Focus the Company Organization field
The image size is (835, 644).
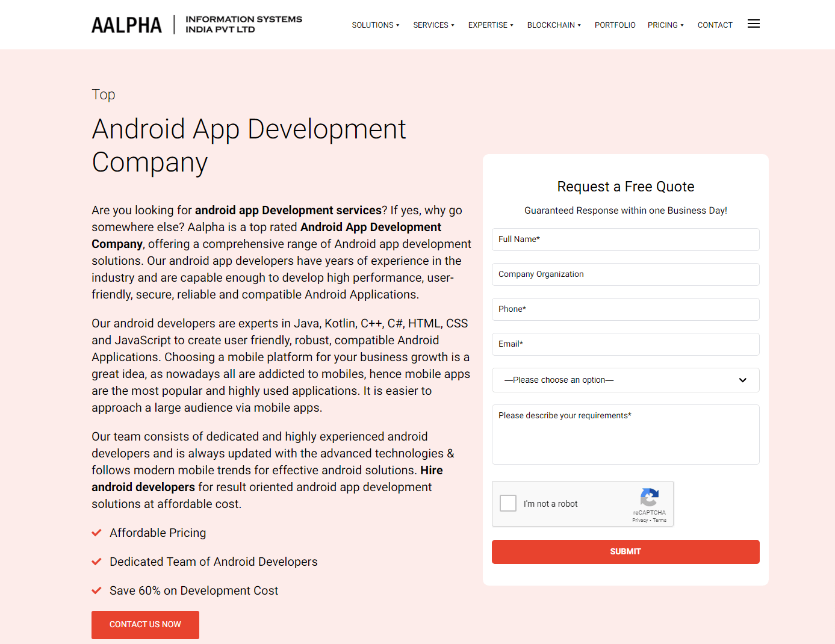[625, 274]
